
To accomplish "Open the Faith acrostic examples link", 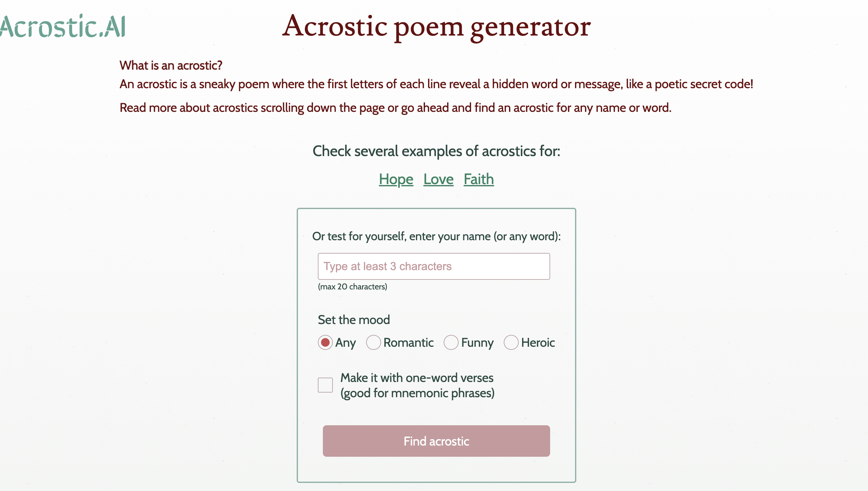I will coord(479,179).
